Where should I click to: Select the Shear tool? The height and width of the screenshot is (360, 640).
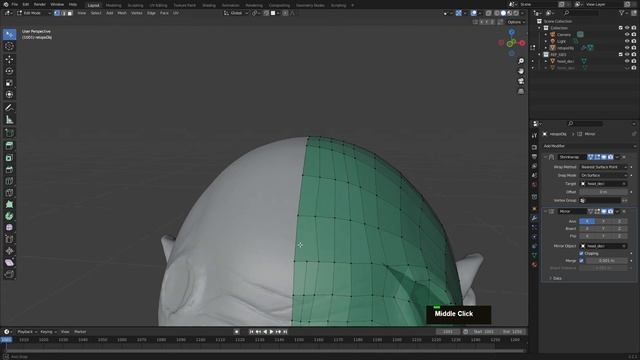point(9,263)
